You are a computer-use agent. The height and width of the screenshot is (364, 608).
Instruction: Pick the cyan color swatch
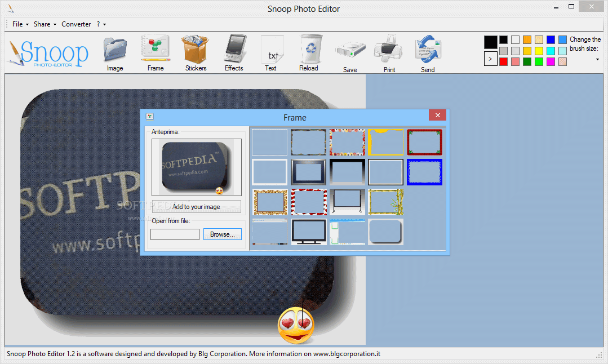[551, 51]
